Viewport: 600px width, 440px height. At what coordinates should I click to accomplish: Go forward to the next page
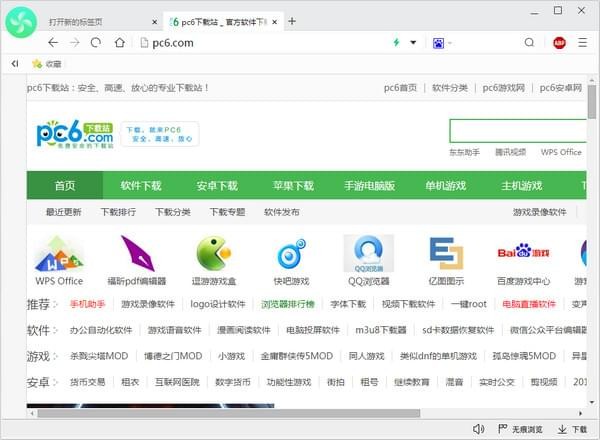[75, 42]
